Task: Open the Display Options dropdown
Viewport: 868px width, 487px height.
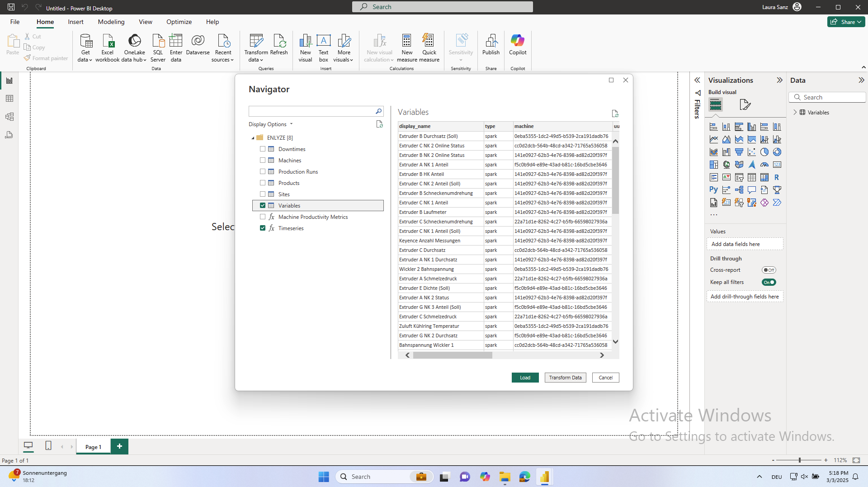Action: pos(270,124)
